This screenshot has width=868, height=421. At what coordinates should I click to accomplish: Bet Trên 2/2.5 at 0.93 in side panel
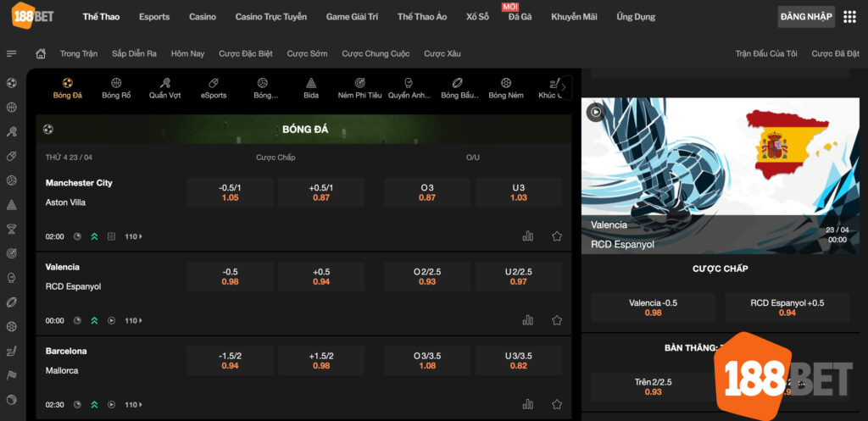654,387
